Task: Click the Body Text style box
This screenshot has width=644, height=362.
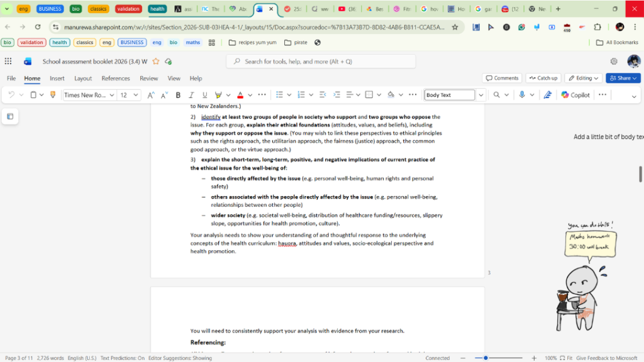Action: (449, 95)
